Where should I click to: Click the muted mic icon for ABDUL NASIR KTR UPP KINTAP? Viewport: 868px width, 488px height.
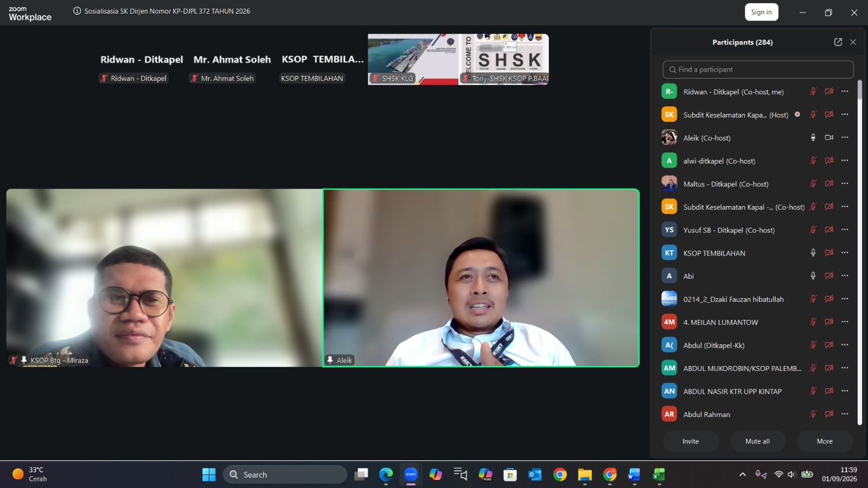(x=813, y=391)
